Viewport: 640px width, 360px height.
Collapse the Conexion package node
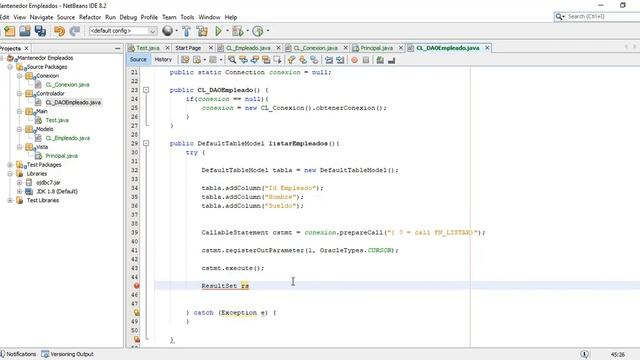pyautogui.click(x=19, y=76)
